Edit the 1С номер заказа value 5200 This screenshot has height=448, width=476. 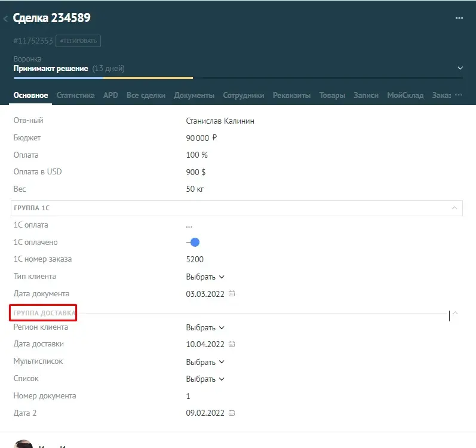195,259
